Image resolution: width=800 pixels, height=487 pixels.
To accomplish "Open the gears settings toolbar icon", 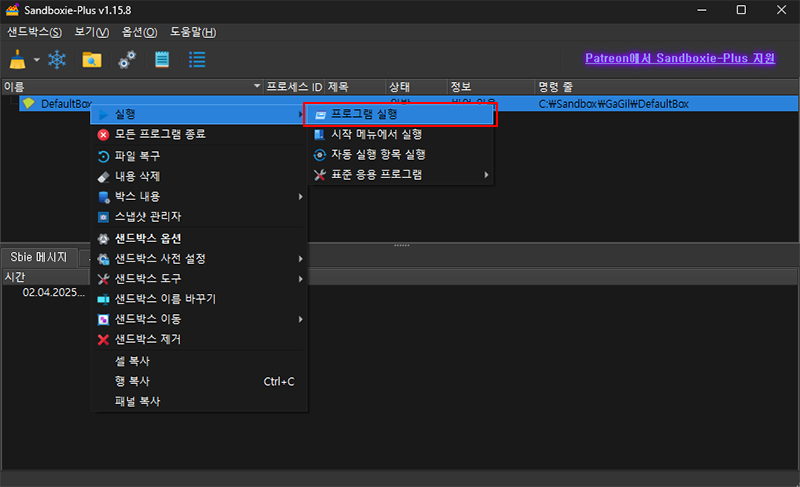I will tap(127, 60).
